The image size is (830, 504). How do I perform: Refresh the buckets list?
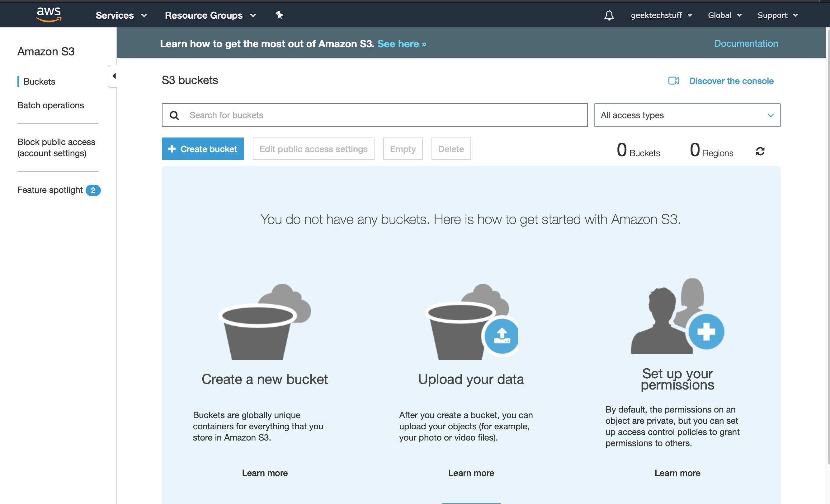pos(760,151)
